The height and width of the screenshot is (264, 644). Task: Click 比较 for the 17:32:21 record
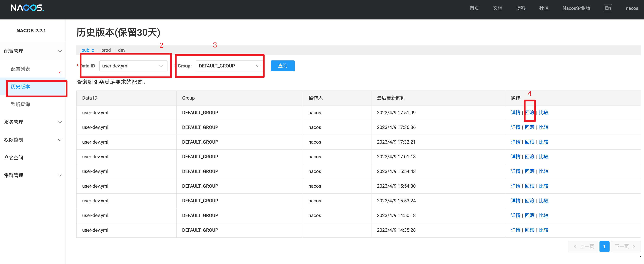pyautogui.click(x=544, y=142)
